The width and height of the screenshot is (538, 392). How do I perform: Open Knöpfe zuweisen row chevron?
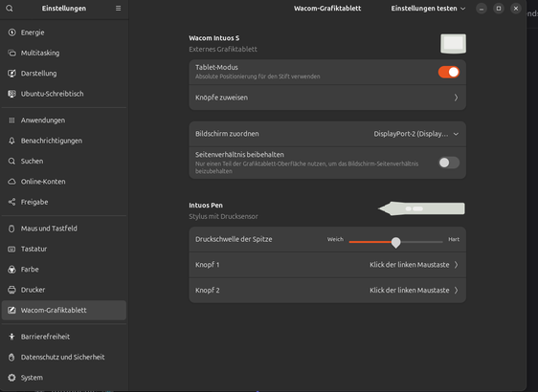pos(327,98)
